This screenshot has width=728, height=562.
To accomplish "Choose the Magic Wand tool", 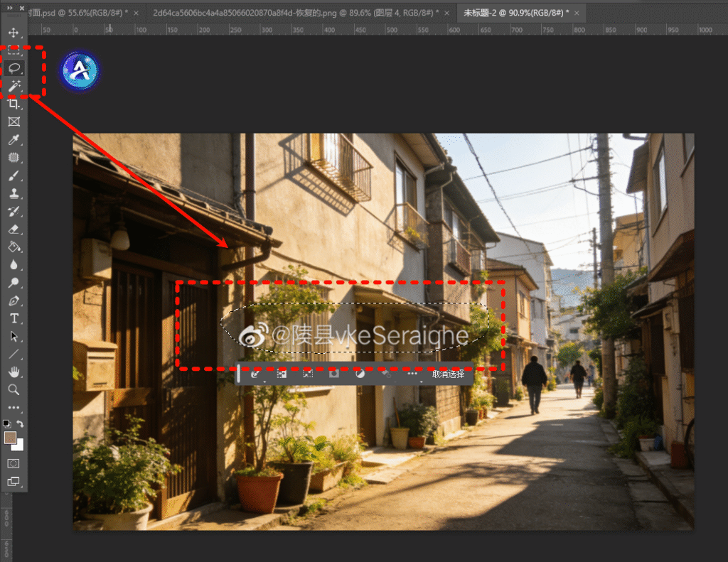I will click(14, 86).
